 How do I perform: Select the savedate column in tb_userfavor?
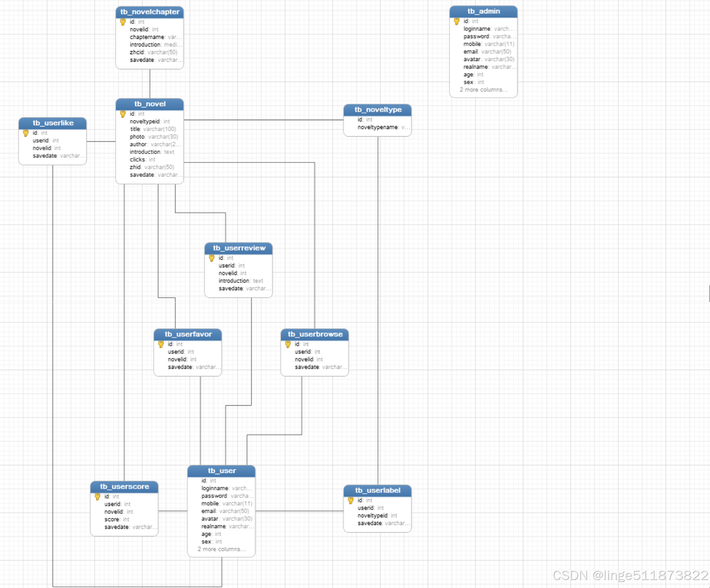(194, 367)
